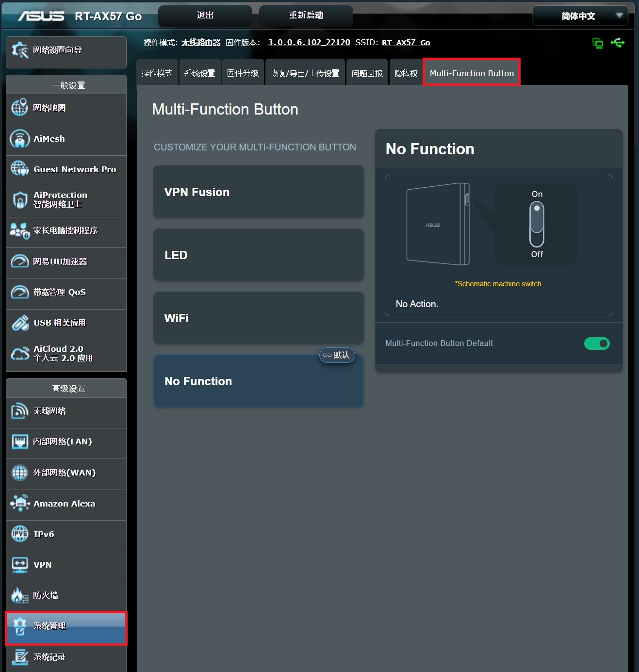Click the '*Schematic machine switch.' note
This screenshot has width=639, height=672.
499,284
